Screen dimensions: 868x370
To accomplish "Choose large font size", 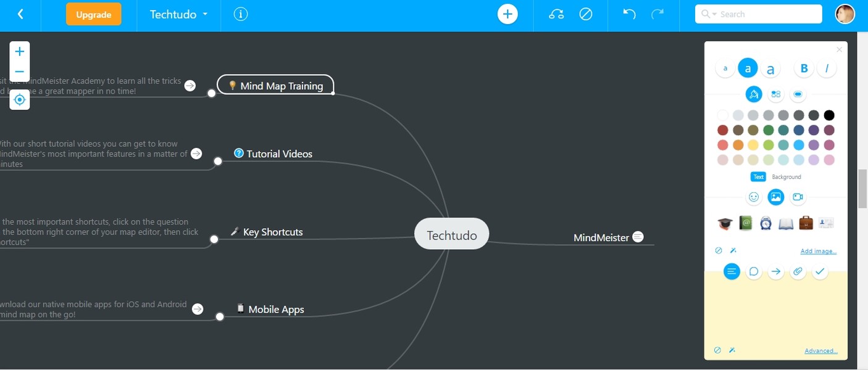I will pos(770,69).
